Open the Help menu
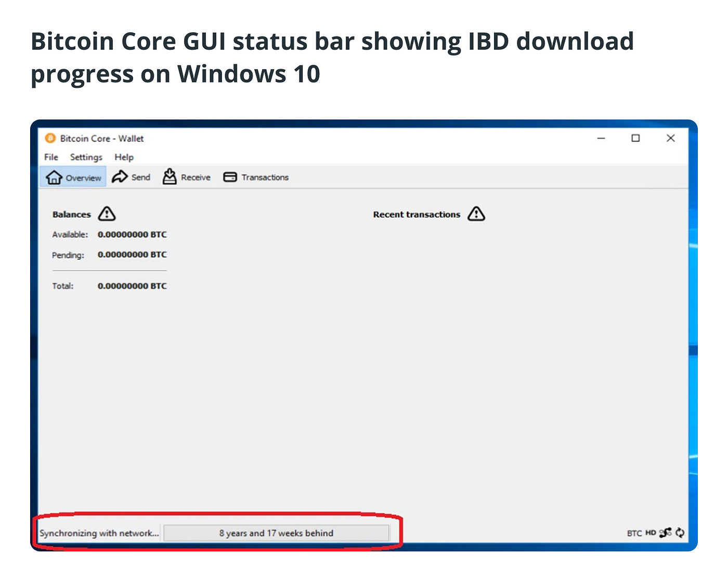This screenshot has width=728, height=569. pos(124,157)
